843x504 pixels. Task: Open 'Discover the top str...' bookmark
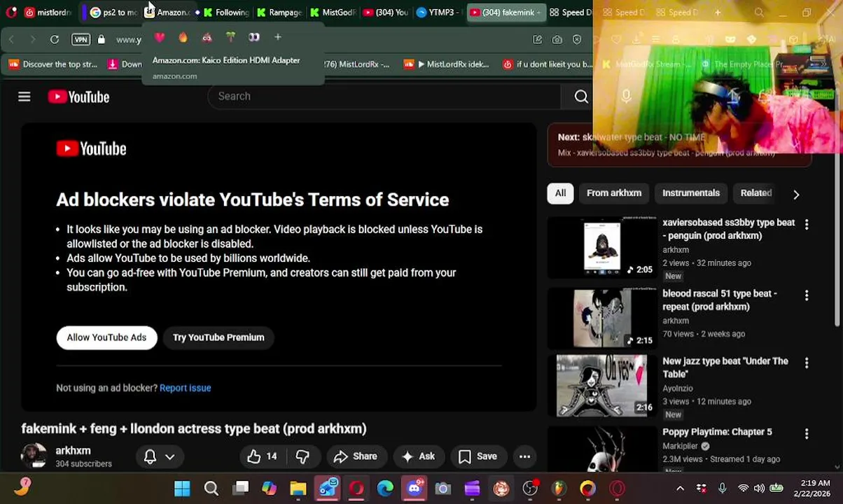[x=53, y=64]
